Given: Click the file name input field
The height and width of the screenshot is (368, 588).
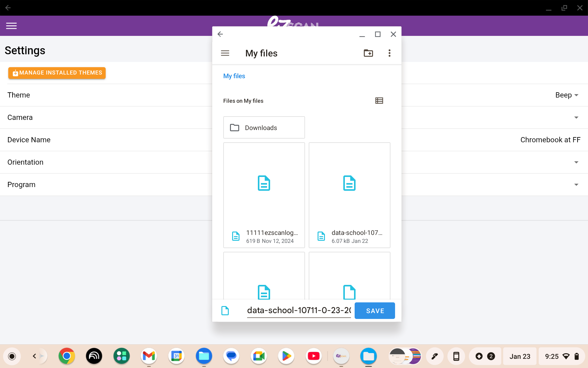Looking at the screenshot, I should point(299,310).
